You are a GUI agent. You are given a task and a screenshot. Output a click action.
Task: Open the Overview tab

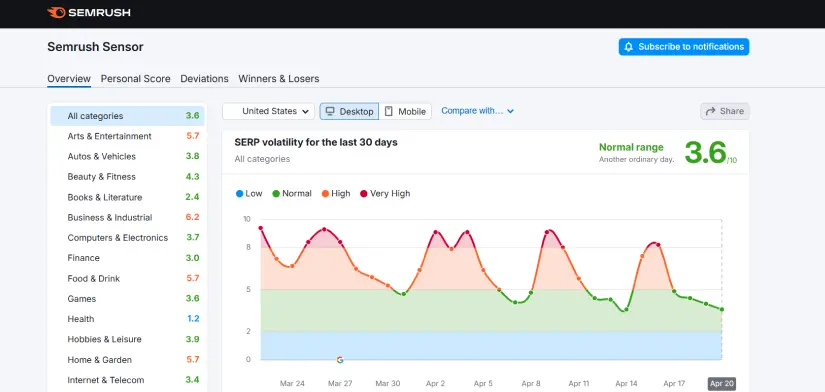click(69, 79)
